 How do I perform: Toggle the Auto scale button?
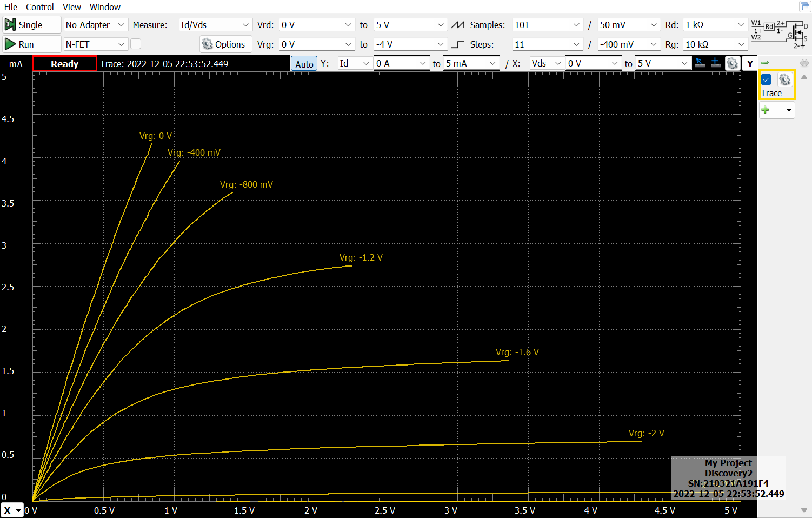click(304, 64)
